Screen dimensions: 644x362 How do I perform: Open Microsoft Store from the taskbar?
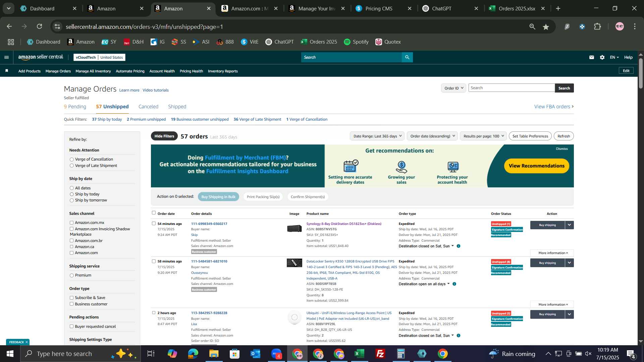click(234, 354)
